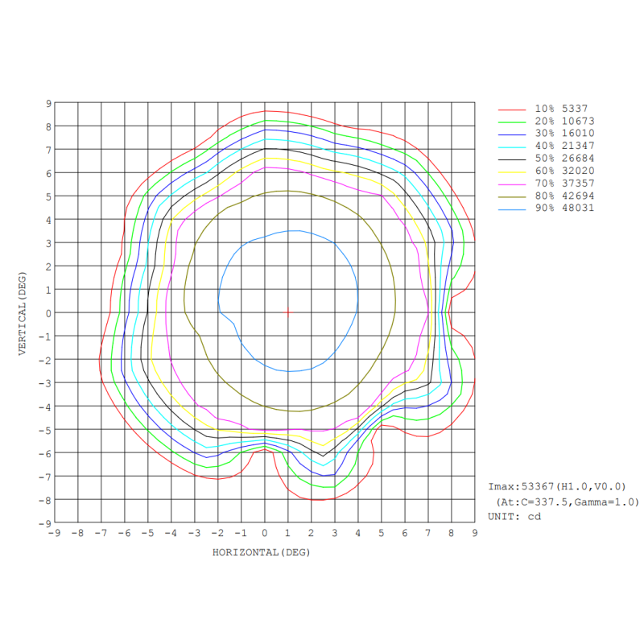Click the VERTICAL(DEG) axis title
The height and width of the screenshot is (644, 644).
24,312
